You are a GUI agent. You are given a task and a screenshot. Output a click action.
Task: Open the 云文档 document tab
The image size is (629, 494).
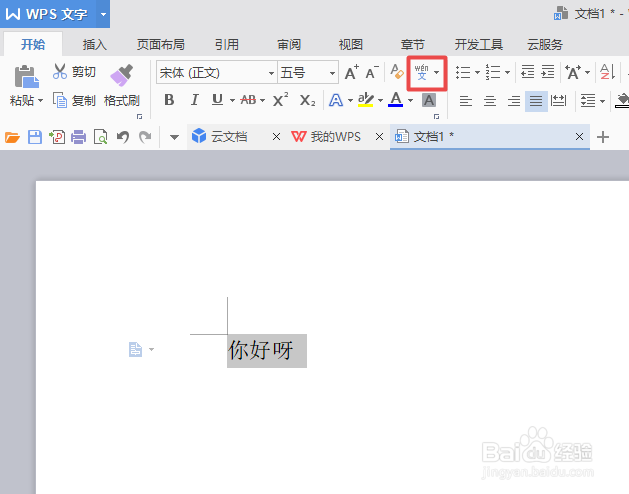pos(229,137)
